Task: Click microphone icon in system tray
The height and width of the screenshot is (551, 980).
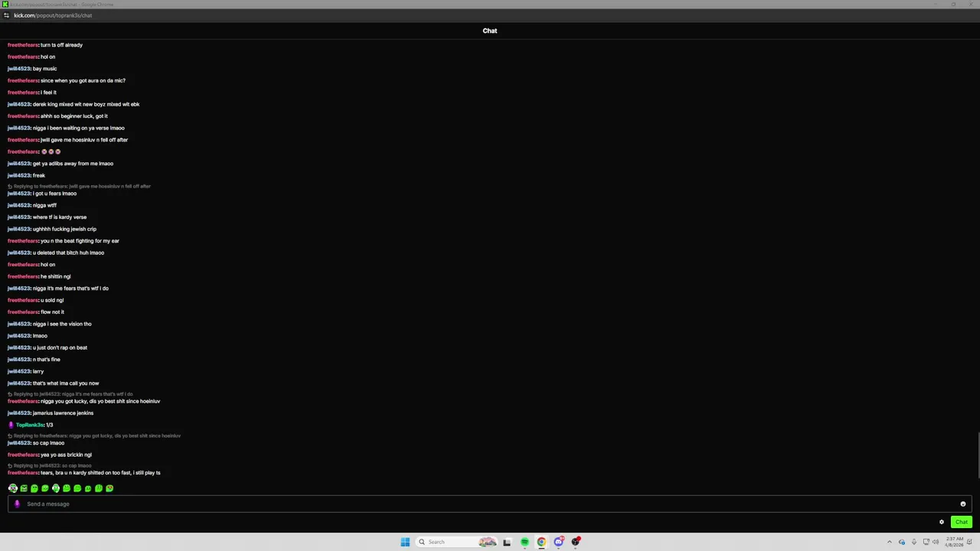Action: pos(914,542)
